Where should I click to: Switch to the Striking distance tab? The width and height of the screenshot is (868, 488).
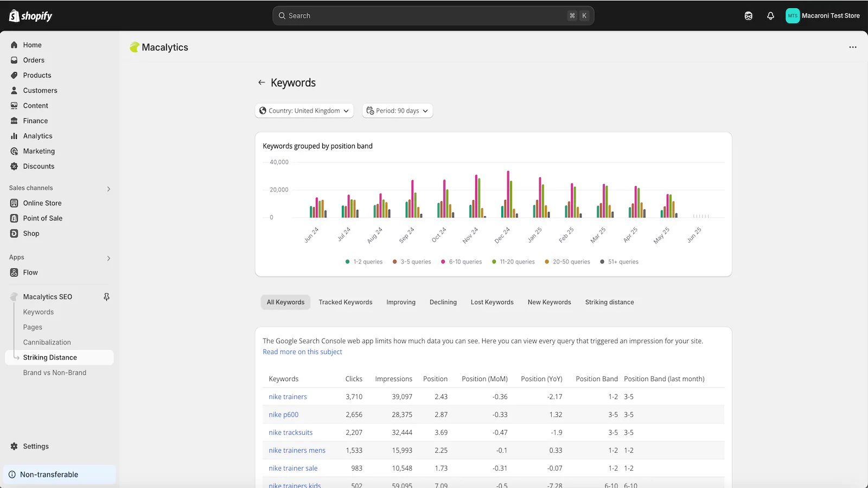[x=609, y=302]
